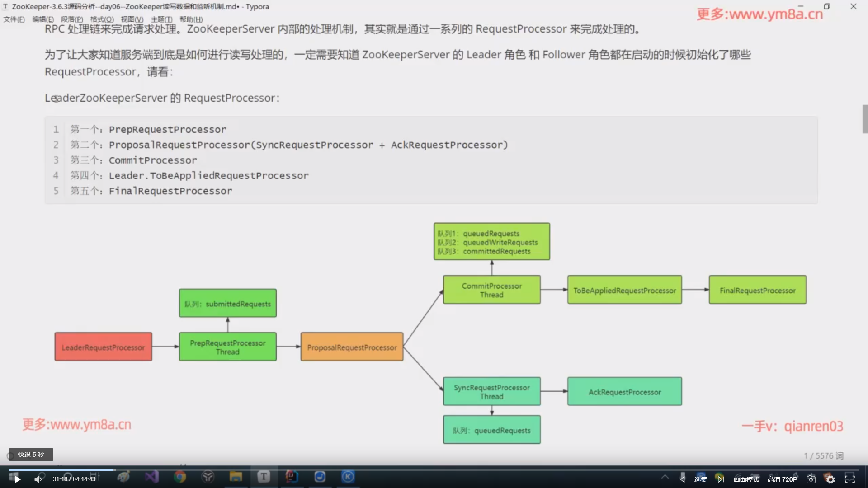
Task: Click the previous episode skip icon
Action: [x=682, y=479]
